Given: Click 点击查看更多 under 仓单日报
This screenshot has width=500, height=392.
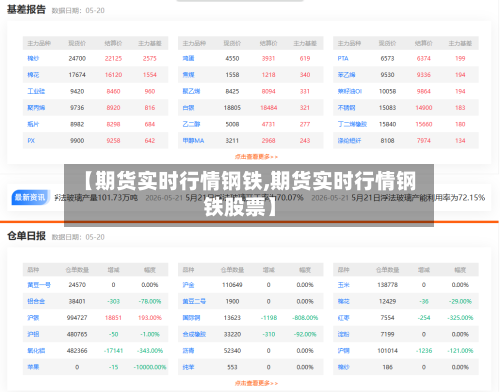Looking at the screenshot, I should pos(256,383).
